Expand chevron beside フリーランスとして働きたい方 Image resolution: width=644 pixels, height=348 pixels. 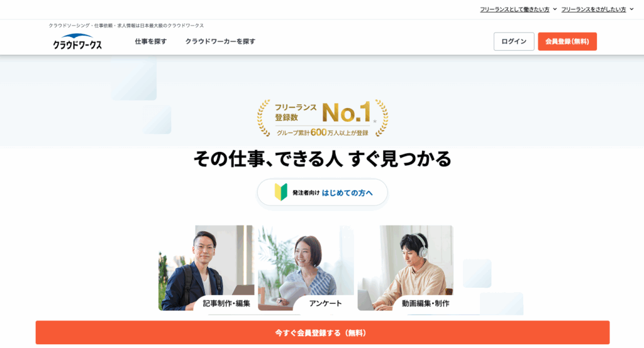click(x=555, y=9)
